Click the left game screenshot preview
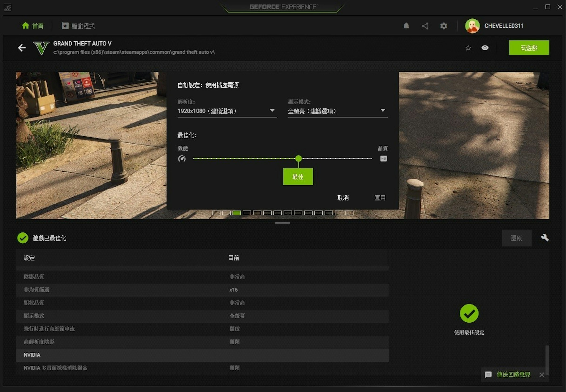This screenshot has height=392, width=566. pyautogui.click(x=91, y=145)
